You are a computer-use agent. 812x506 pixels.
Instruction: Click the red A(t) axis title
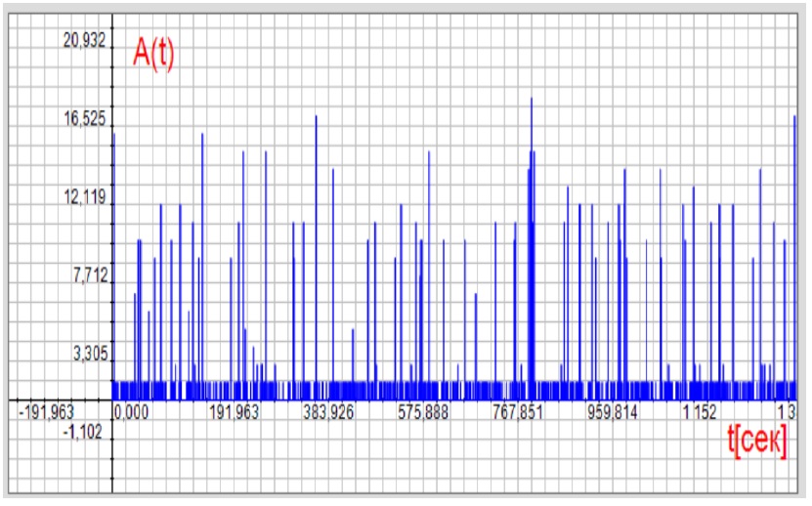point(153,53)
